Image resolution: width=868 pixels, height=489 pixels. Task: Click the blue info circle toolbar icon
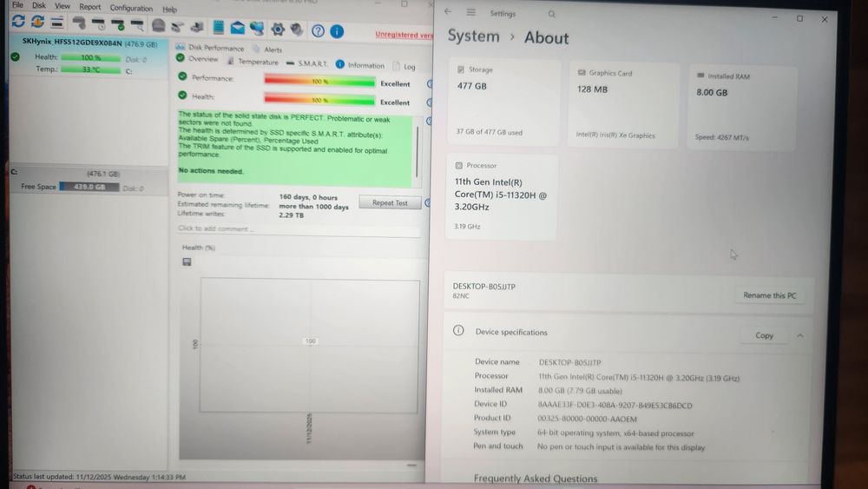tap(337, 31)
